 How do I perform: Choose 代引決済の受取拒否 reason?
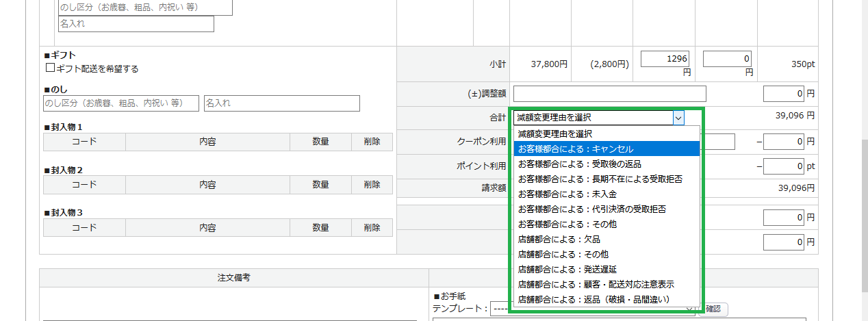606,209
